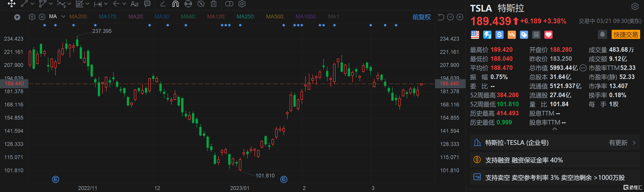Toggle the red heart favorite icon

(x=548, y=35)
